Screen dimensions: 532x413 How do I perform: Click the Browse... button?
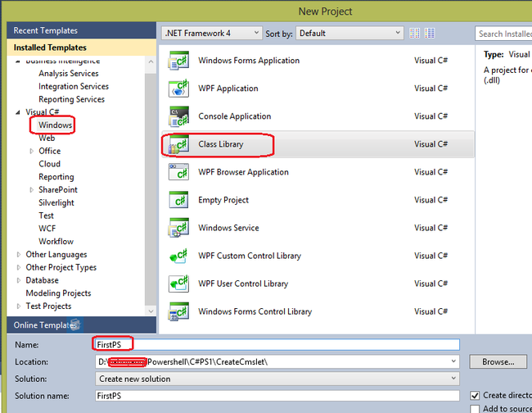pos(498,361)
